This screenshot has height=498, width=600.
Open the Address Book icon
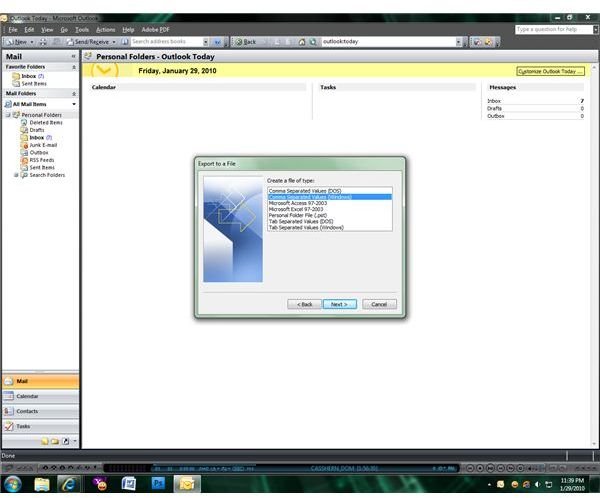[x=125, y=42]
